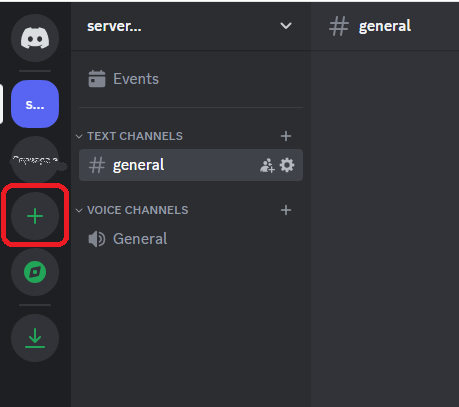Collapse the VOICE CHANNELS category
This screenshot has height=407, width=459.
(132, 210)
